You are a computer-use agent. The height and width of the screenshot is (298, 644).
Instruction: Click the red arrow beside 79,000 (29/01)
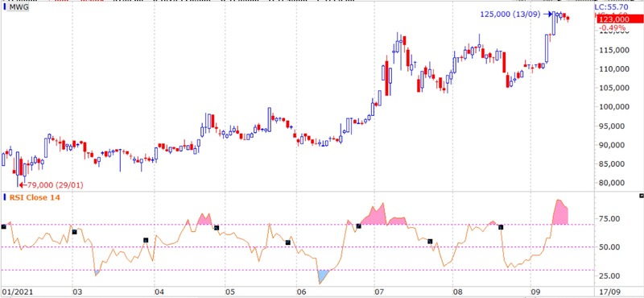pyautogui.click(x=23, y=185)
